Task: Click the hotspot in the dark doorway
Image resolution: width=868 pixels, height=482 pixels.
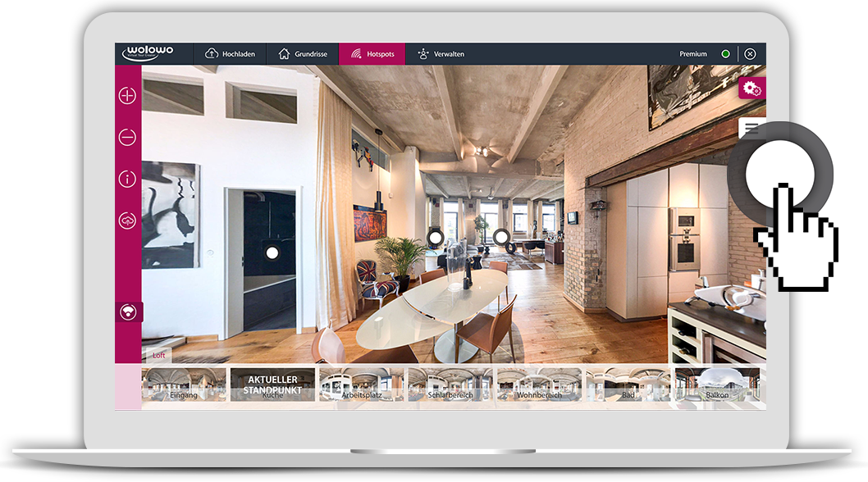Action: point(272,253)
